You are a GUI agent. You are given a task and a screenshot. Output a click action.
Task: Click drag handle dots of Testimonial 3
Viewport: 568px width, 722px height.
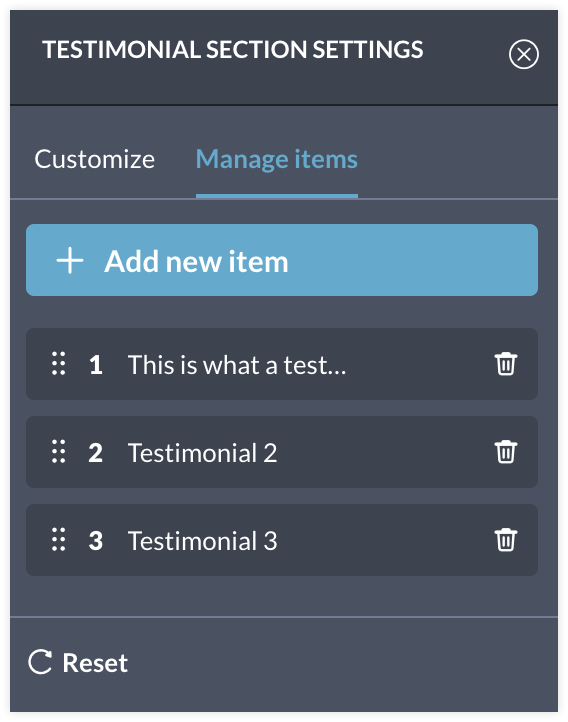click(58, 540)
